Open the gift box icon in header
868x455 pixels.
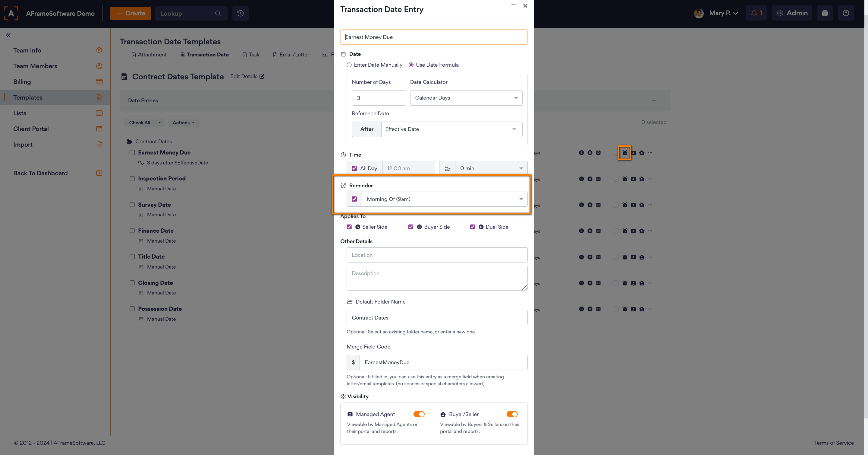tap(825, 13)
